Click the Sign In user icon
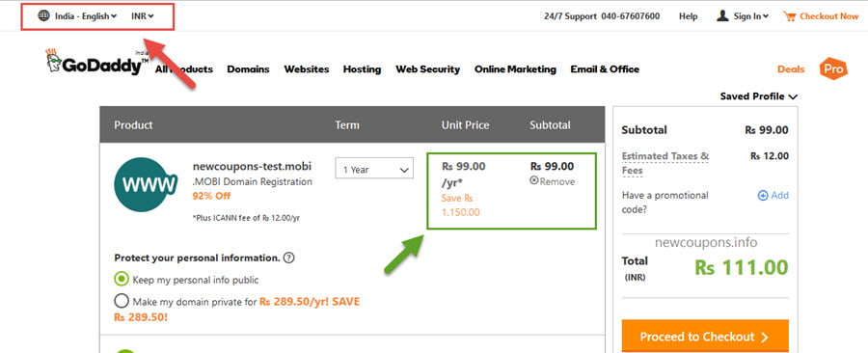Image resolution: width=868 pixels, height=353 pixels. [x=722, y=15]
